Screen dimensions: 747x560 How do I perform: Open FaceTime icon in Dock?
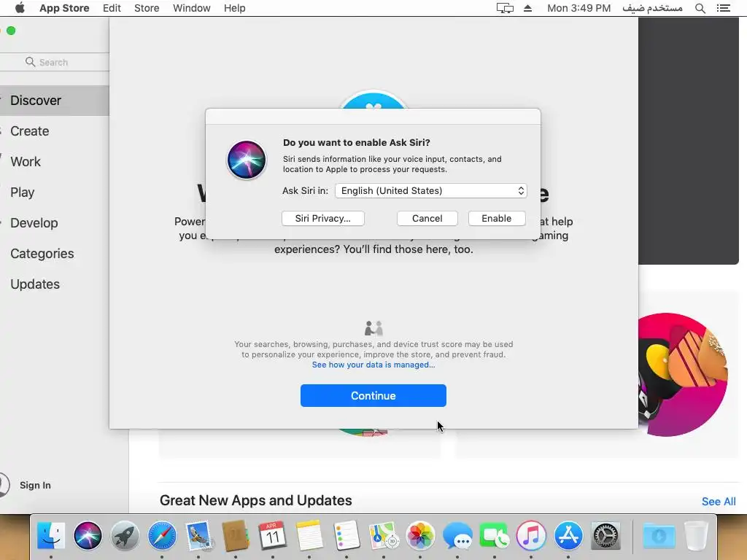tap(494, 536)
